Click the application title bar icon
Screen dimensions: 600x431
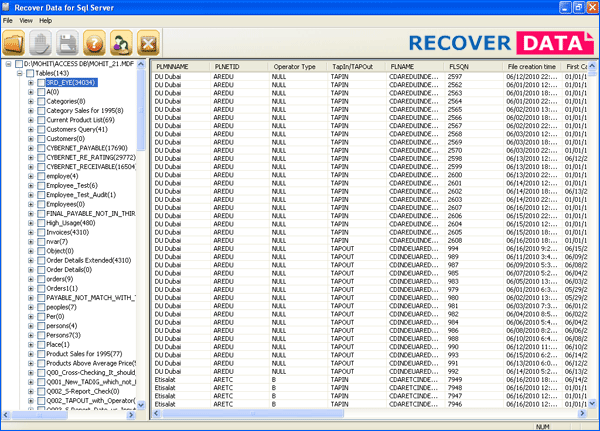point(8,7)
